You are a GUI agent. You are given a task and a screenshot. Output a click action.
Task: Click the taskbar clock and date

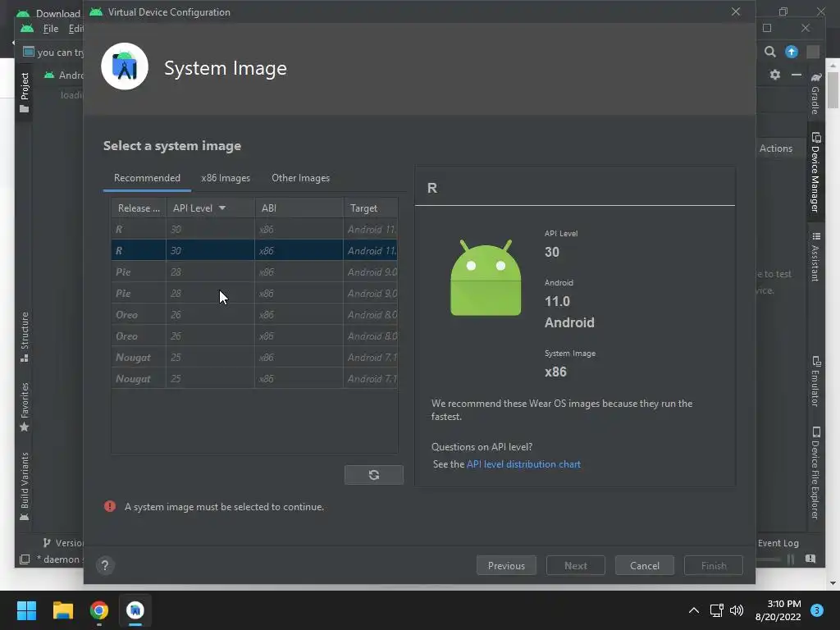pyautogui.click(x=778, y=610)
